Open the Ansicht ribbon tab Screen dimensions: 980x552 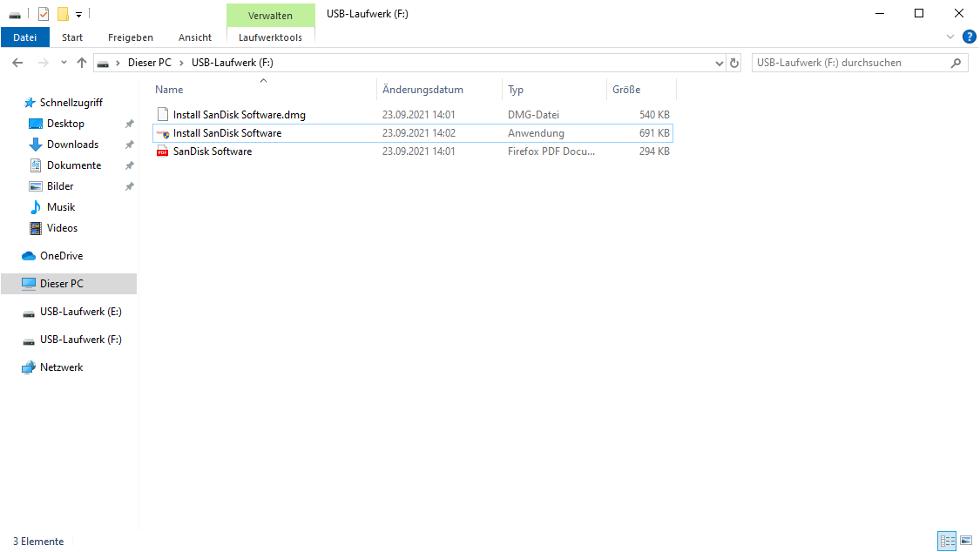[195, 37]
